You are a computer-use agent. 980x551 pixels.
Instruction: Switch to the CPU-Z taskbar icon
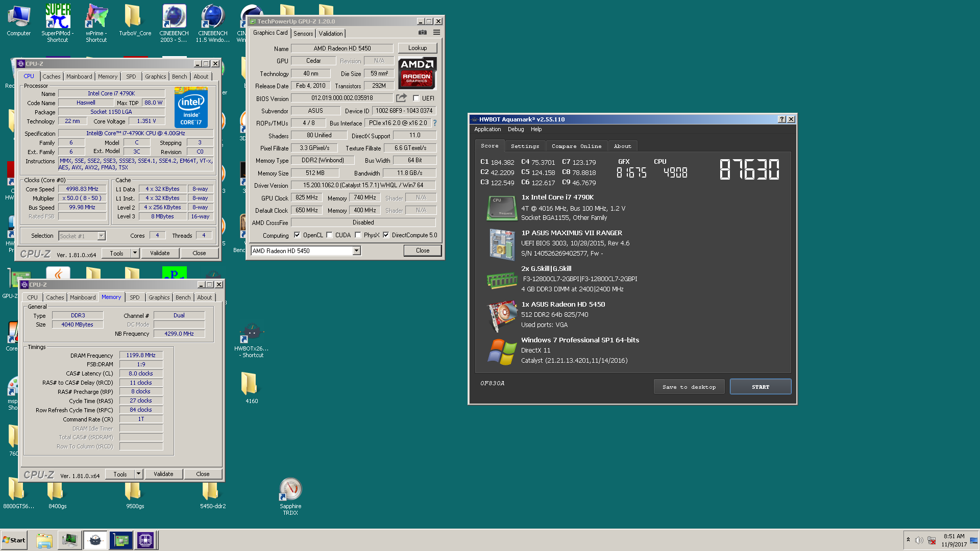pos(145,540)
